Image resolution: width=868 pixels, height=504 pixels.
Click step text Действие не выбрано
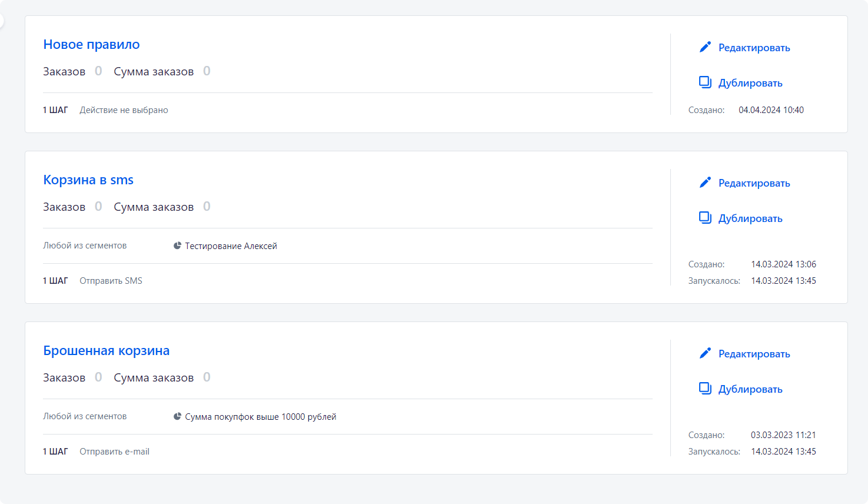[124, 110]
